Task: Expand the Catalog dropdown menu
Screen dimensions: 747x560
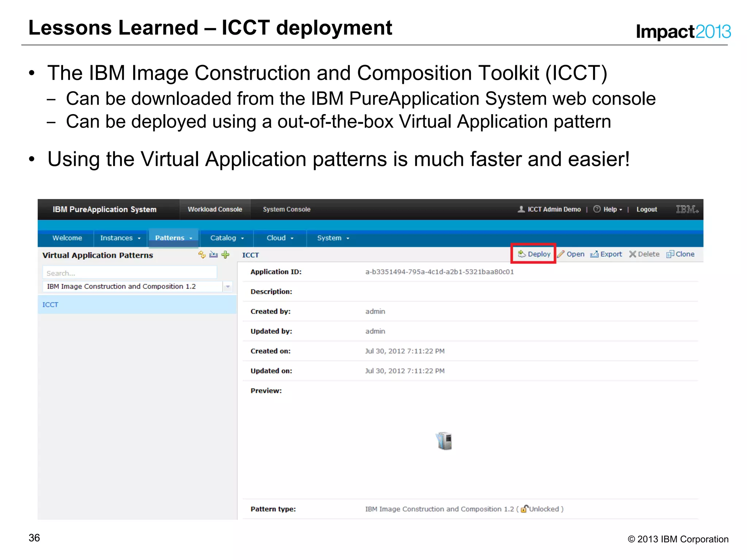Action: click(227, 238)
